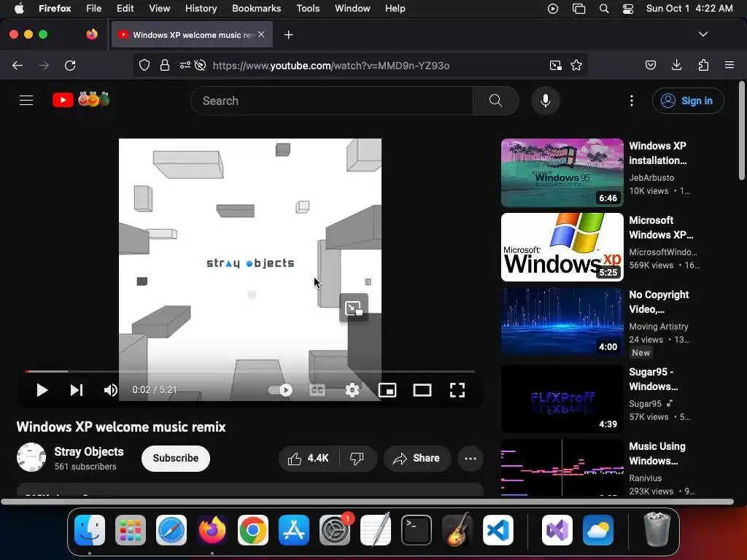
Task: Click the Sign in button
Action: (688, 101)
